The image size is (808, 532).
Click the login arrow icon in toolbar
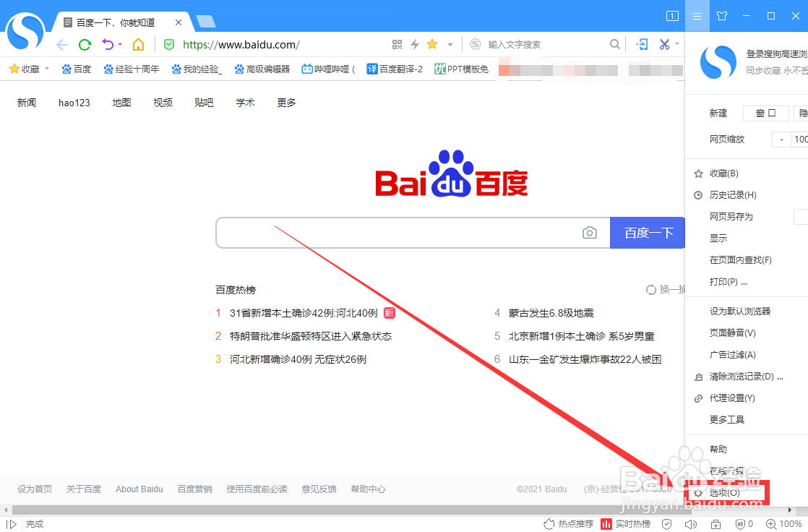[x=642, y=44]
